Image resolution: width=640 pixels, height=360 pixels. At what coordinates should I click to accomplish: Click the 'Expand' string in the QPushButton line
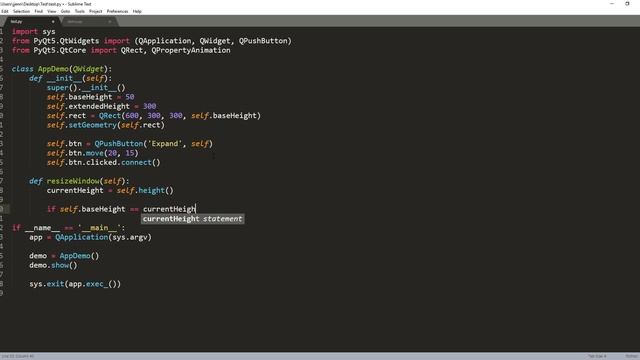(165, 144)
